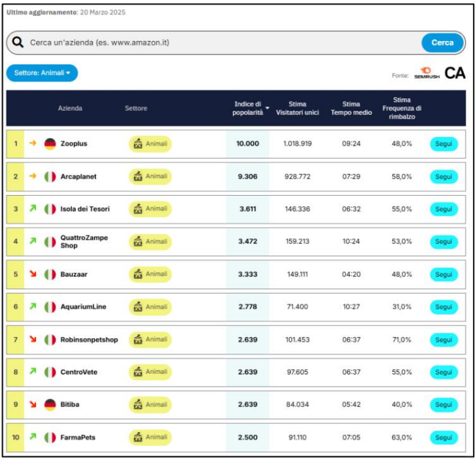Viewport: 476px width, 460px height.
Task: Click the German flag beside Zooplus
Action: 50,144
